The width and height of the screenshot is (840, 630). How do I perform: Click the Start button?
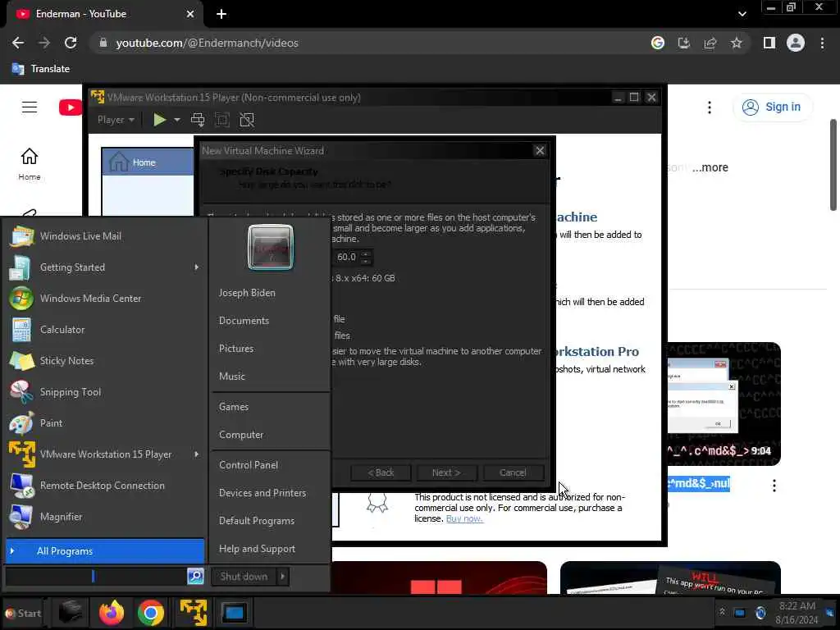pos(23,614)
